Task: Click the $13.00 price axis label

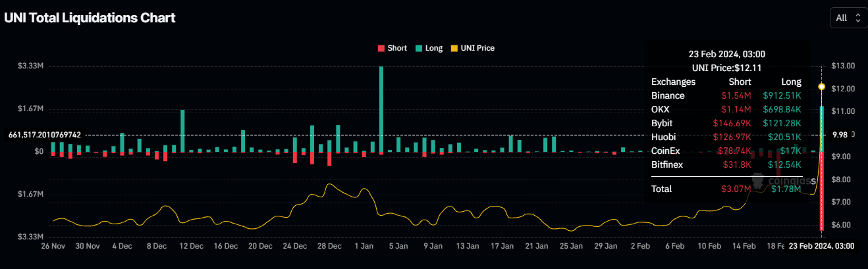Action: point(844,66)
